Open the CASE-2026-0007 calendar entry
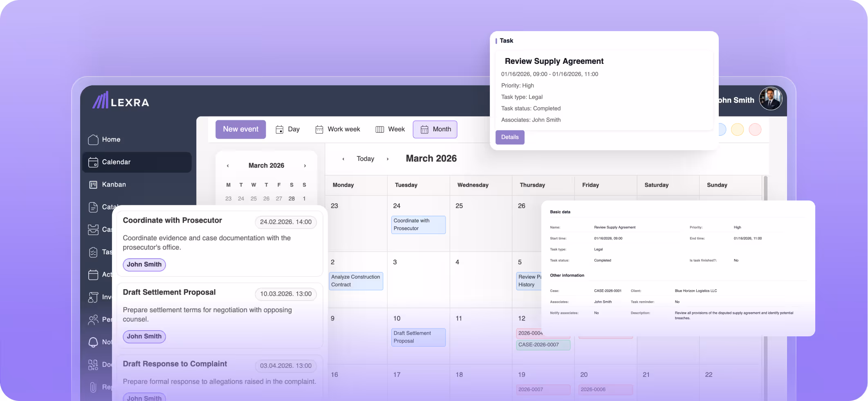This screenshot has height=401, width=868. (x=543, y=345)
